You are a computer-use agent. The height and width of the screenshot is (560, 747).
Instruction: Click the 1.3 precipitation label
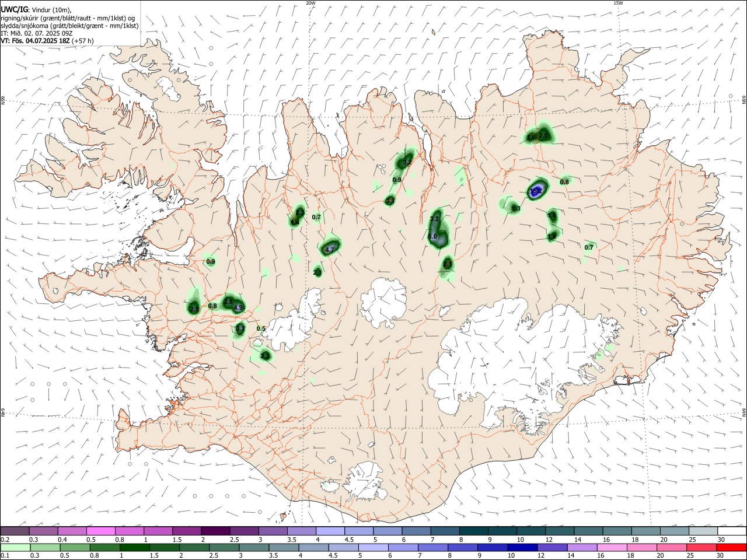(x=516, y=208)
